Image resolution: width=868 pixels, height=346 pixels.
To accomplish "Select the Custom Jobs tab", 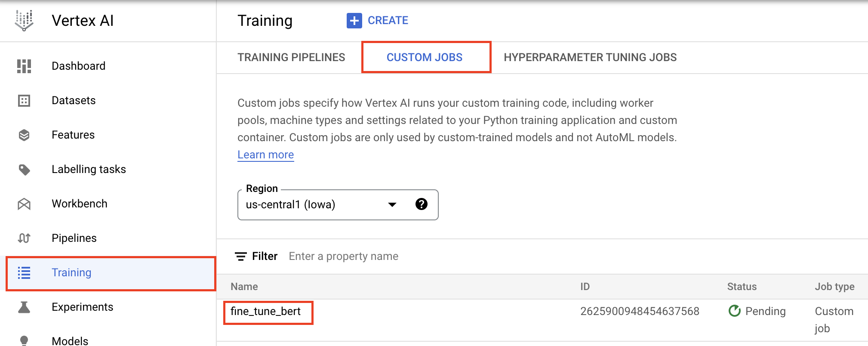I will point(425,57).
